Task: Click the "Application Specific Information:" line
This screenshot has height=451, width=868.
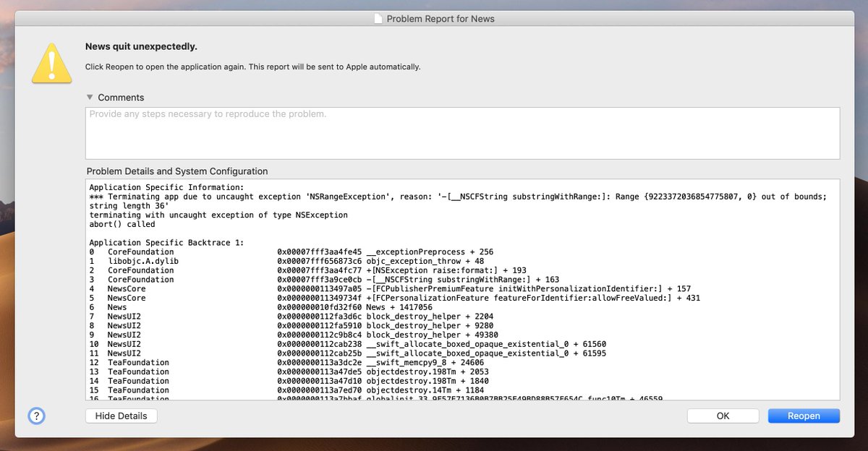Action: pos(167,187)
